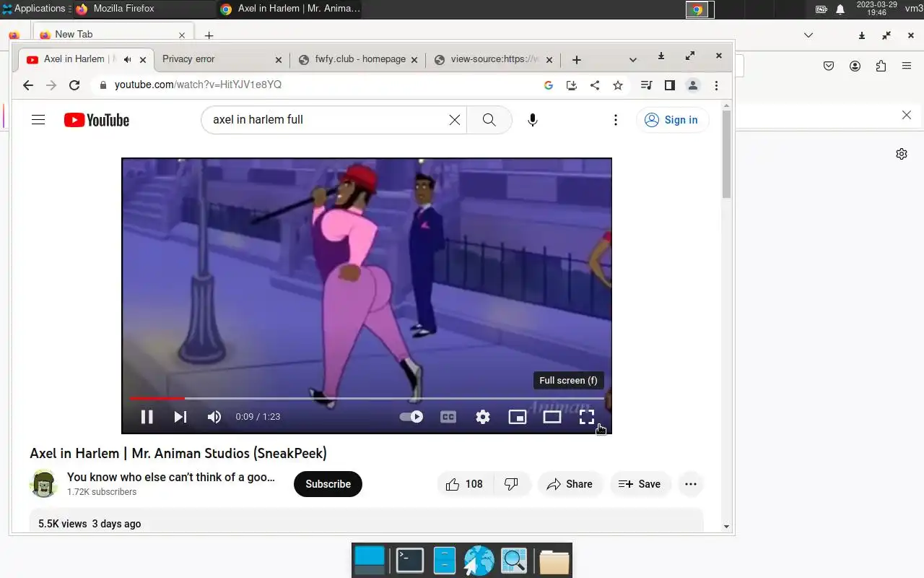Dislike the video
The width and height of the screenshot is (924, 578).
(x=512, y=484)
